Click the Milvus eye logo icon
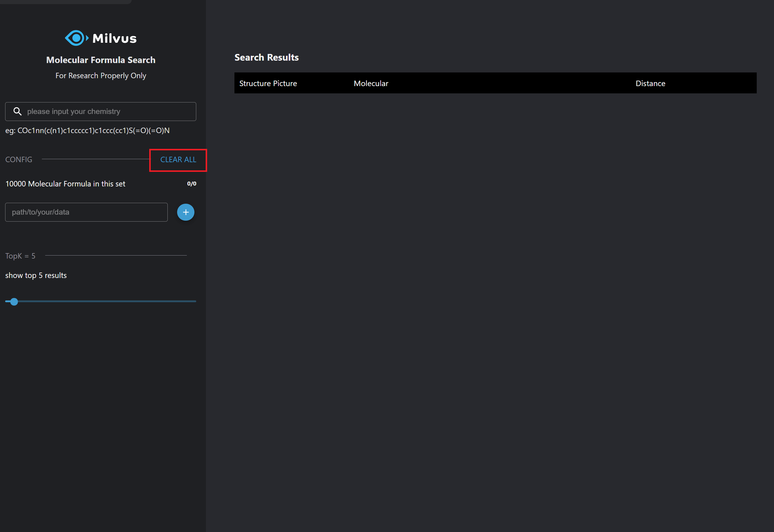 76,38
